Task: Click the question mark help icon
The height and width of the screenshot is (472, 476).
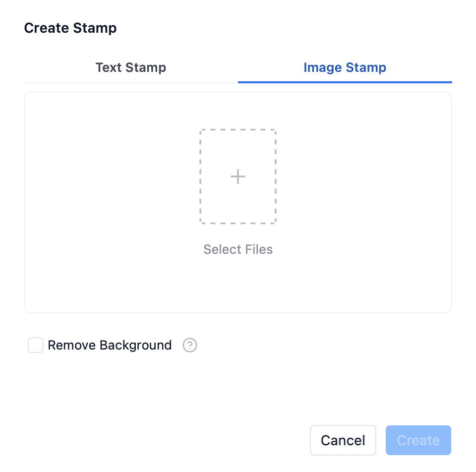Action: [x=190, y=345]
